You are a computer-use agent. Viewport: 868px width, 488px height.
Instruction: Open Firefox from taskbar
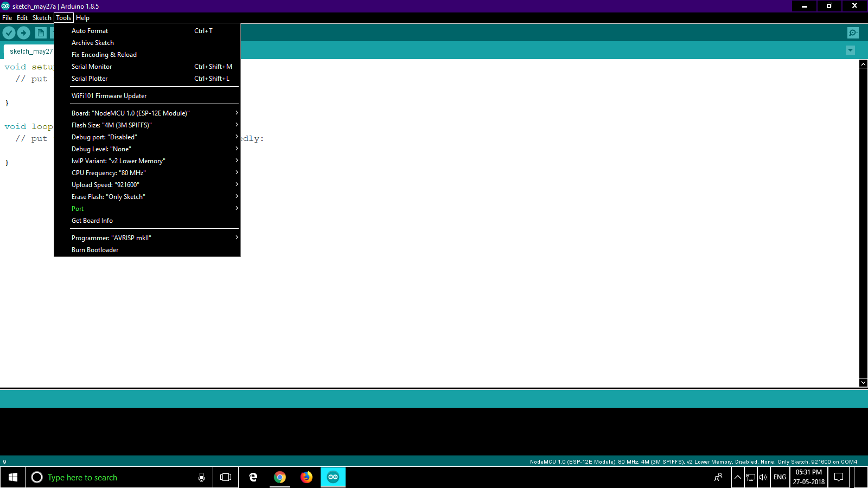point(307,477)
